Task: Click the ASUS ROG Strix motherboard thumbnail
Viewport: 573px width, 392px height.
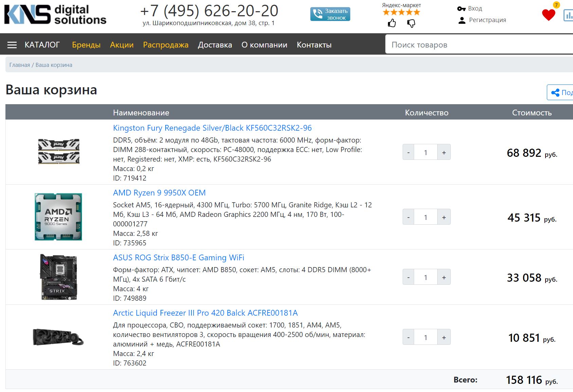Action: click(59, 277)
